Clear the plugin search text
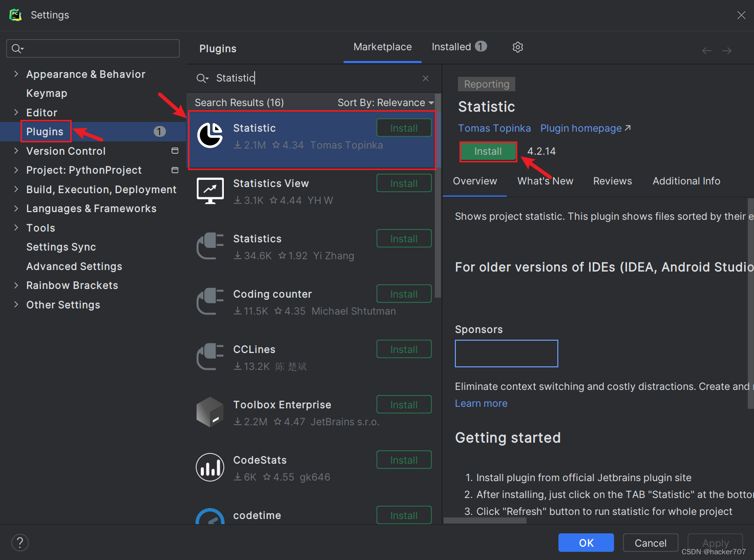 426,78
